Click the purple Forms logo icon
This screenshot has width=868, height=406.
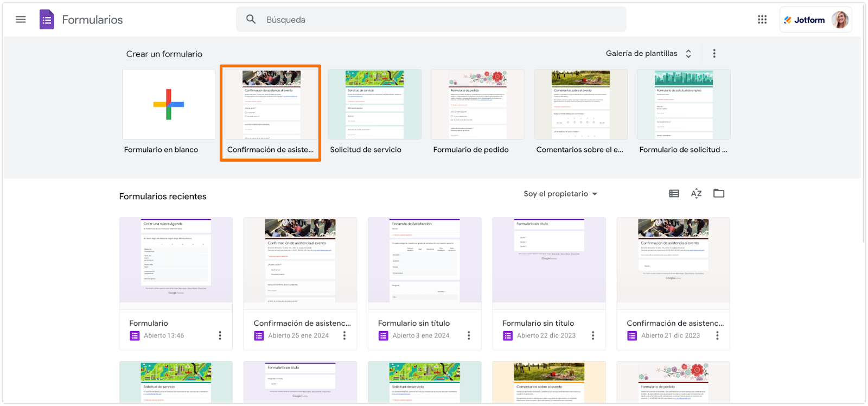point(47,20)
